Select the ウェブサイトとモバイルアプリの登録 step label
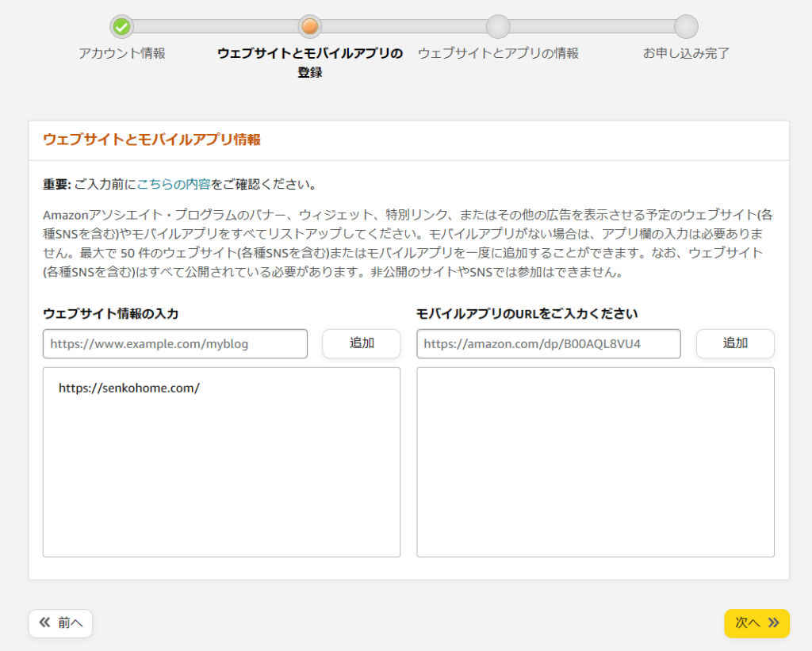812x651 pixels. tap(310, 63)
